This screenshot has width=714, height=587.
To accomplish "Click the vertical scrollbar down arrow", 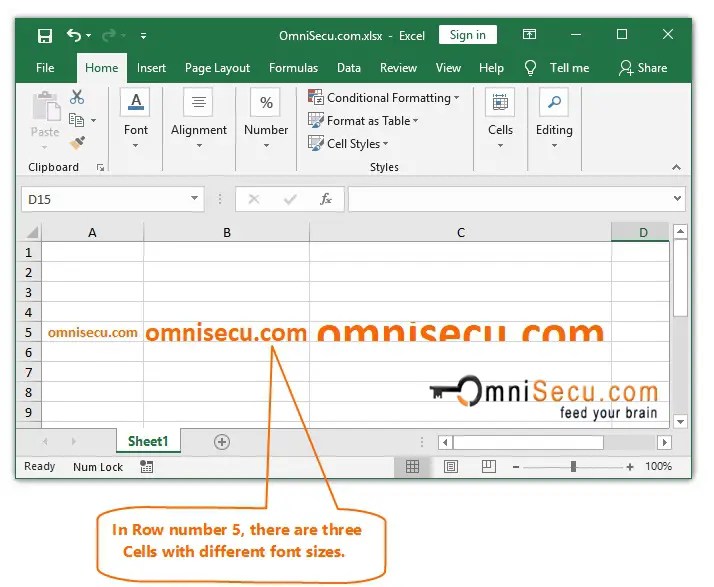I will pyautogui.click(x=680, y=422).
